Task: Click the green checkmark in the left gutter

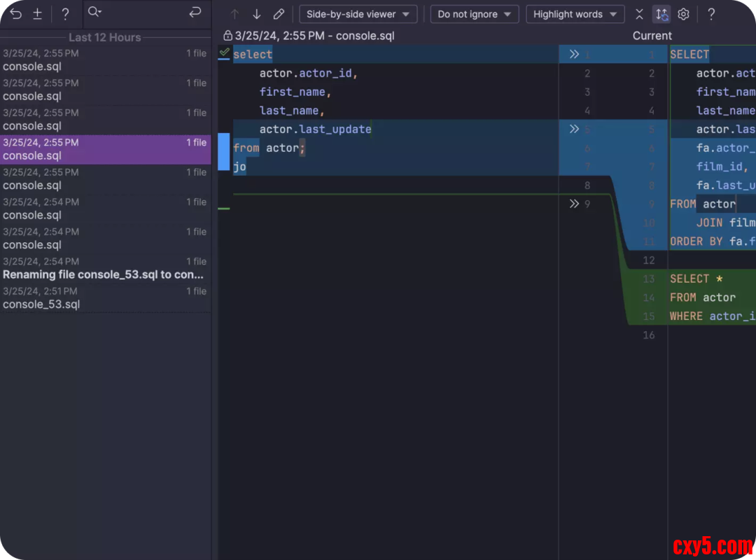Action: pyautogui.click(x=224, y=52)
